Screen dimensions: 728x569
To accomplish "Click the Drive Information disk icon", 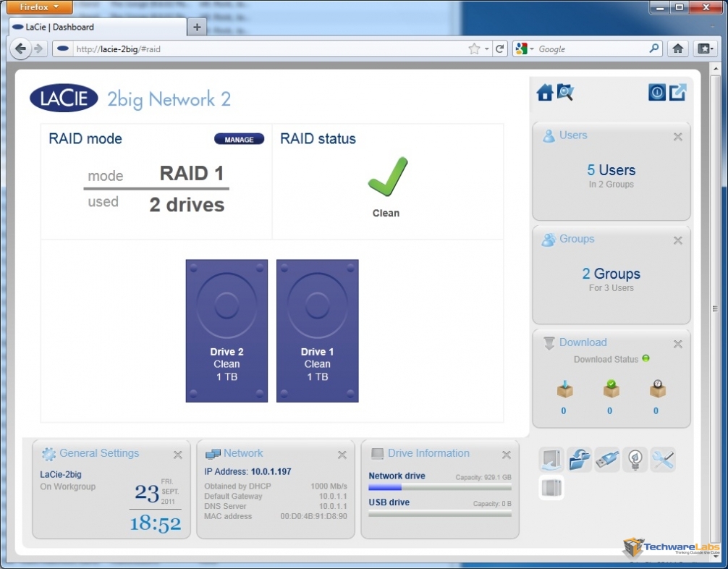I will [x=378, y=454].
